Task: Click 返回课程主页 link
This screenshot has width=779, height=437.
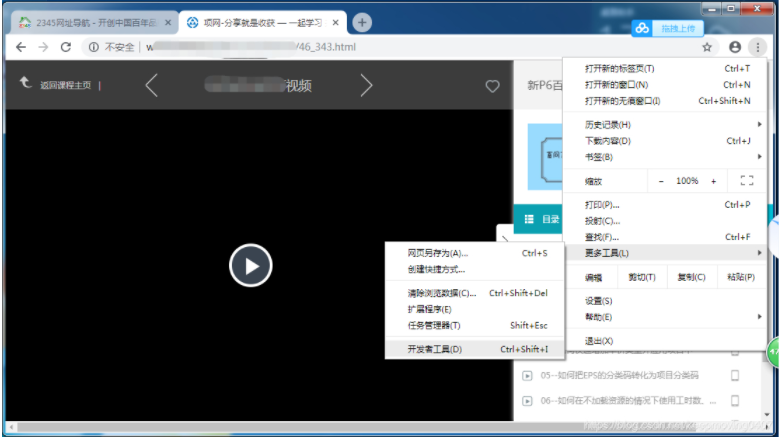Action: (x=65, y=86)
